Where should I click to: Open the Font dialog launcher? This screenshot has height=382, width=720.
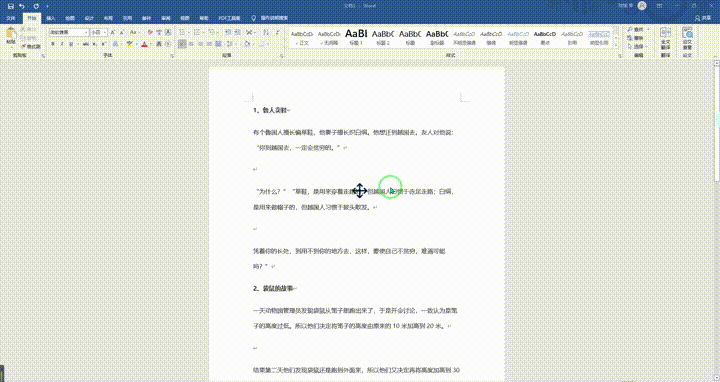coord(172,56)
